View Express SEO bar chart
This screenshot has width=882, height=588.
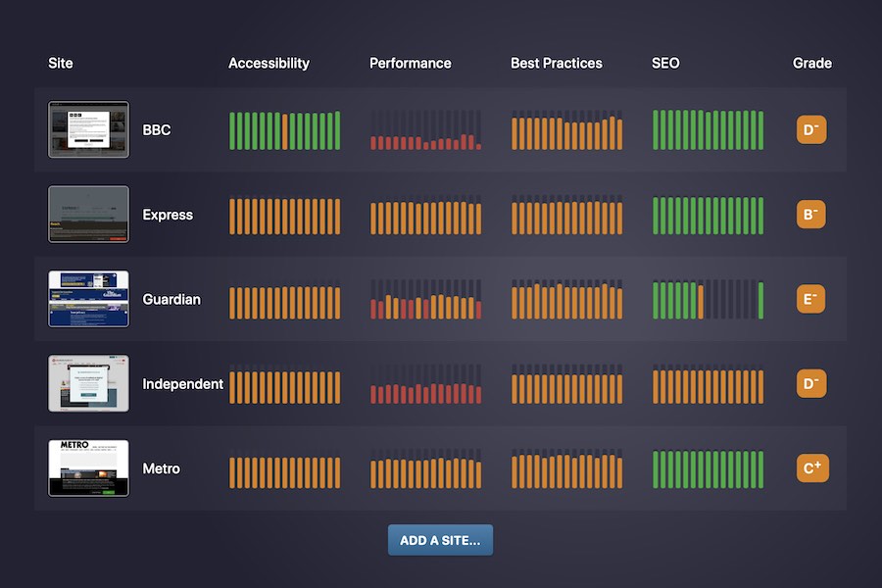pyautogui.click(x=709, y=215)
